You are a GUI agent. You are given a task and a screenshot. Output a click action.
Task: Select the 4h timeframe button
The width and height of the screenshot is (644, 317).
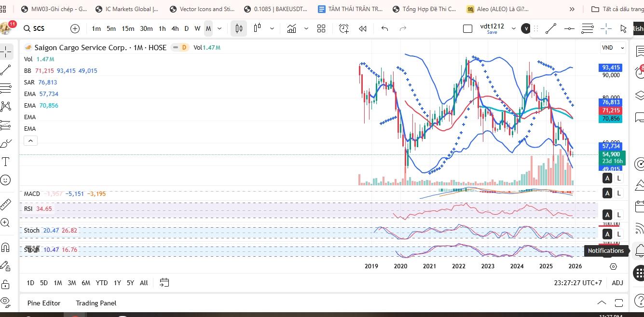click(175, 28)
